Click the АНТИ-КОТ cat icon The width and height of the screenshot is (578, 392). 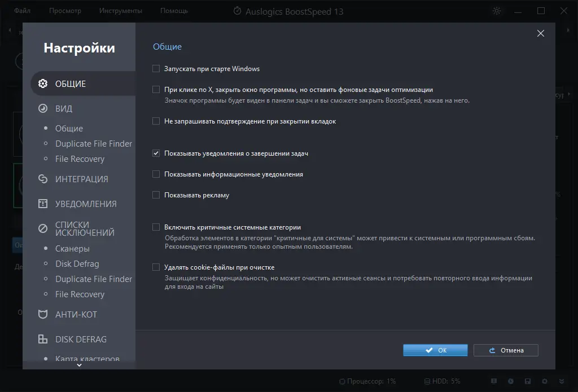[x=42, y=314]
